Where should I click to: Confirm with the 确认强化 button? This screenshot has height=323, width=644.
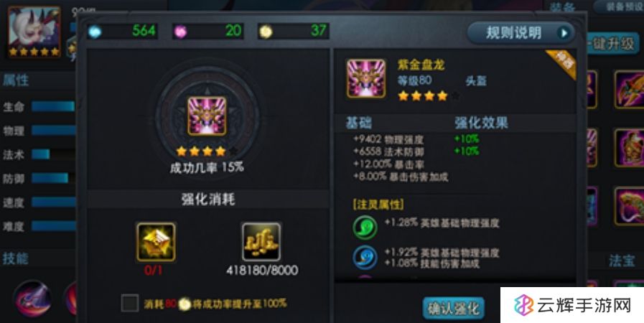[x=454, y=308]
